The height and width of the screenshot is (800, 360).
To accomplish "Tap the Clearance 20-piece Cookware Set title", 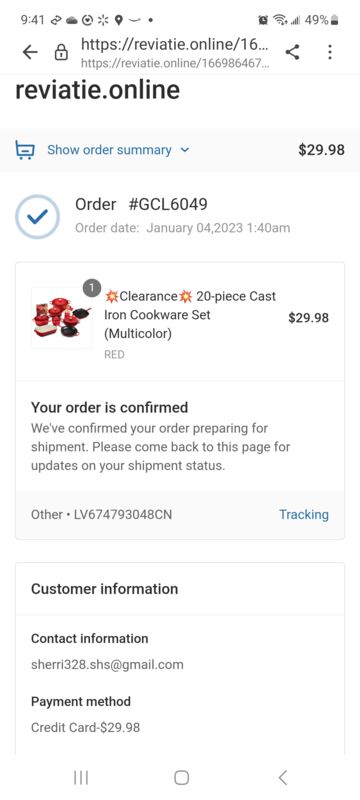I will point(190,315).
